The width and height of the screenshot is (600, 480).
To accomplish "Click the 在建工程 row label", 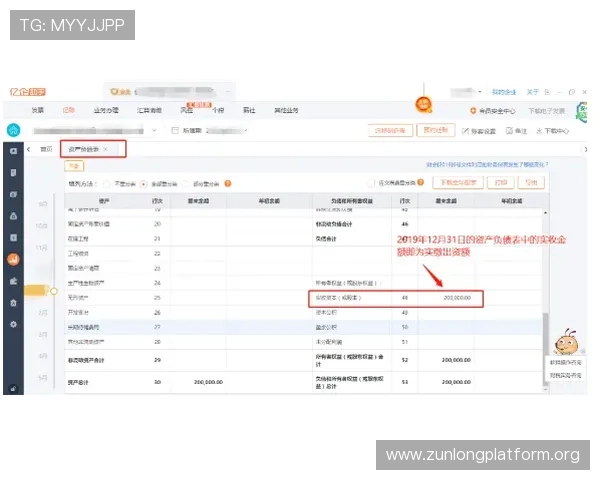I will pos(78,238).
